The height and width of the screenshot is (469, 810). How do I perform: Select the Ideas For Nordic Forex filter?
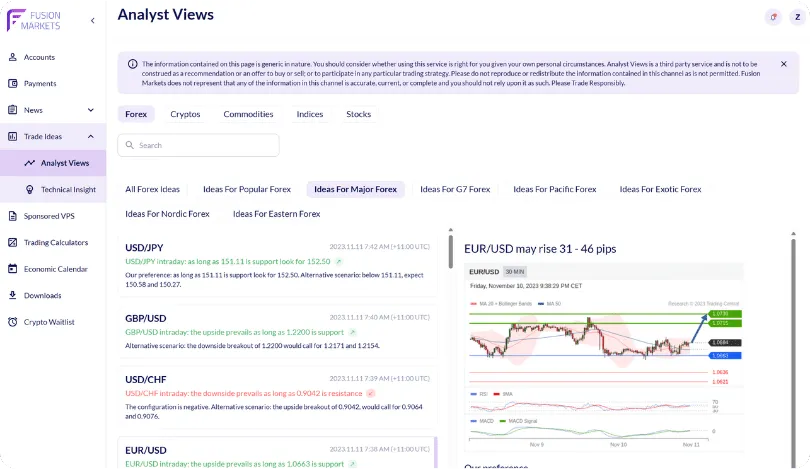(x=167, y=214)
